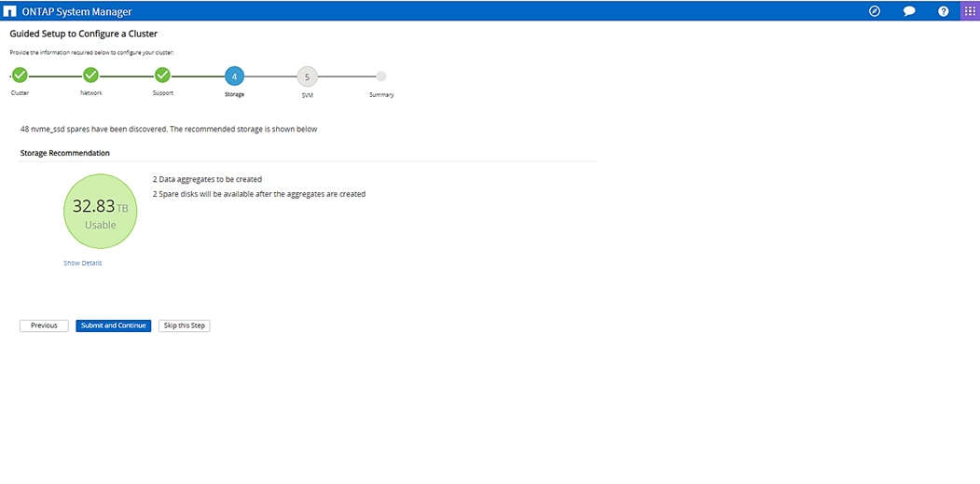Select step 4 Storage circle

[234, 76]
